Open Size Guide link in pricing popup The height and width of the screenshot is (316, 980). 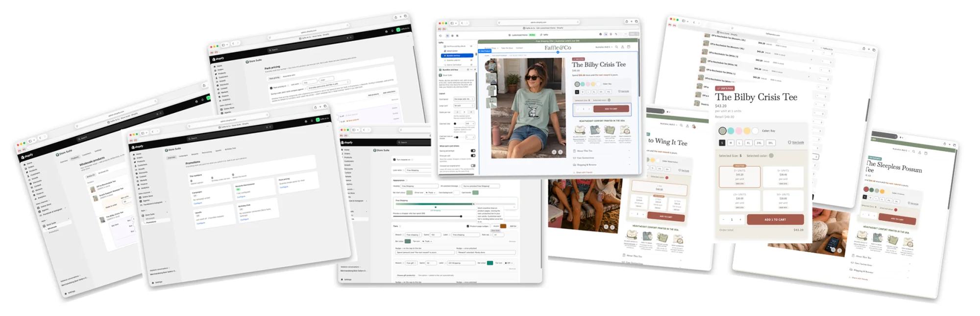pos(796,142)
